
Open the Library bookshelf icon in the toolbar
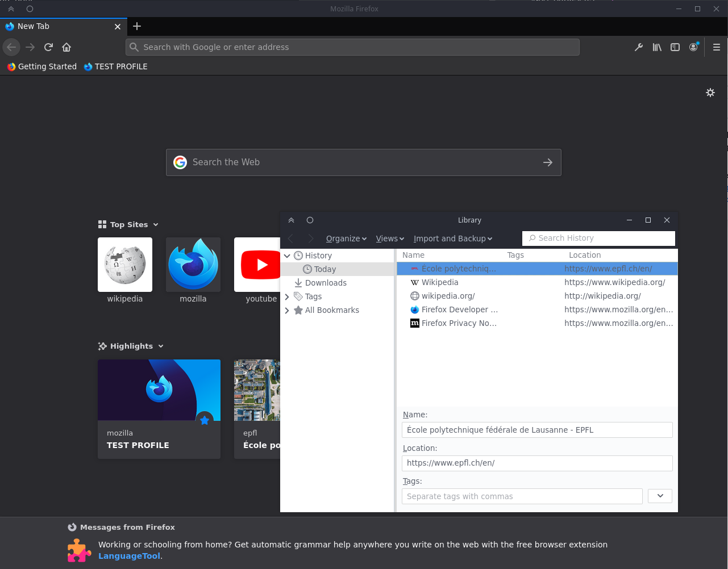pyautogui.click(x=657, y=47)
